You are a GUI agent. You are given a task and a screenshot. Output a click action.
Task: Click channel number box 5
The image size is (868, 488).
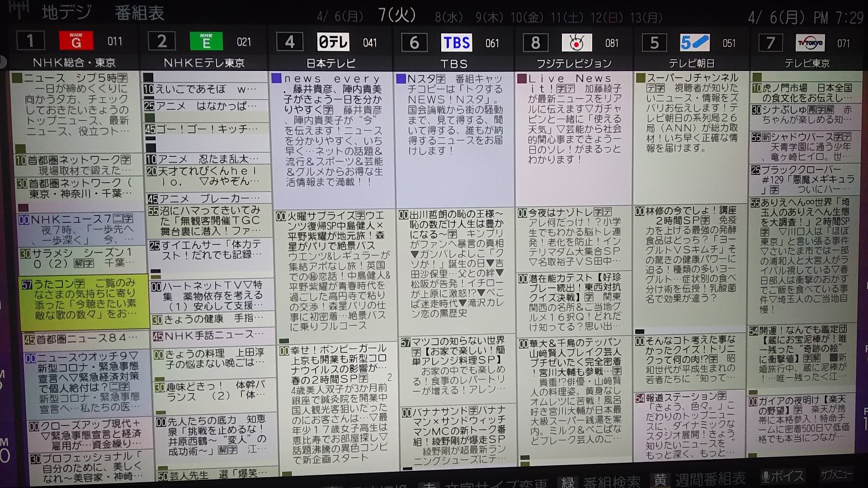point(654,43)
